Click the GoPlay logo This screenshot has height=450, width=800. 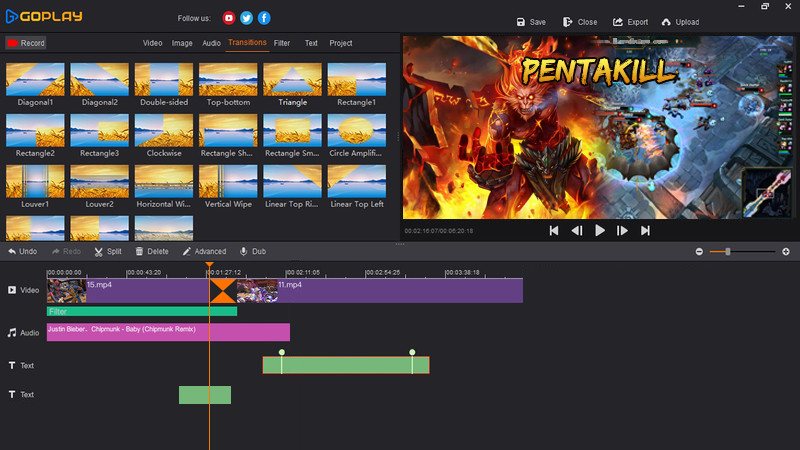point(44,16)
